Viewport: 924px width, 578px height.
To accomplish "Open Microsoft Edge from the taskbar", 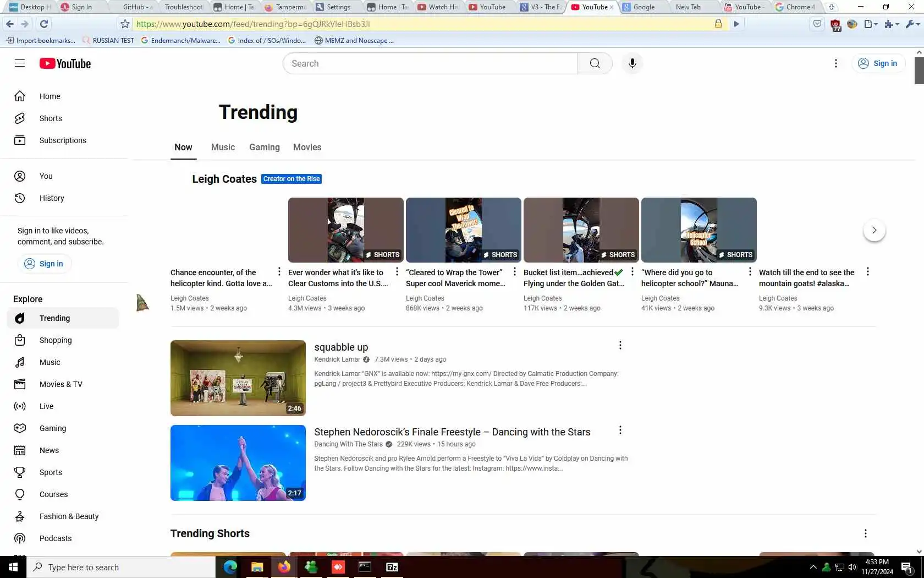I will tap(230, 567).
